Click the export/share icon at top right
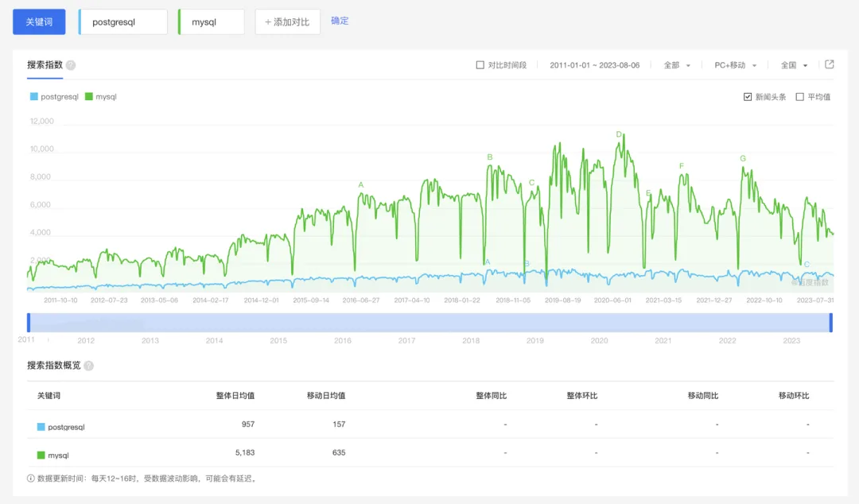The width and height of the screenshot is (859, 504). pos(830,64)
